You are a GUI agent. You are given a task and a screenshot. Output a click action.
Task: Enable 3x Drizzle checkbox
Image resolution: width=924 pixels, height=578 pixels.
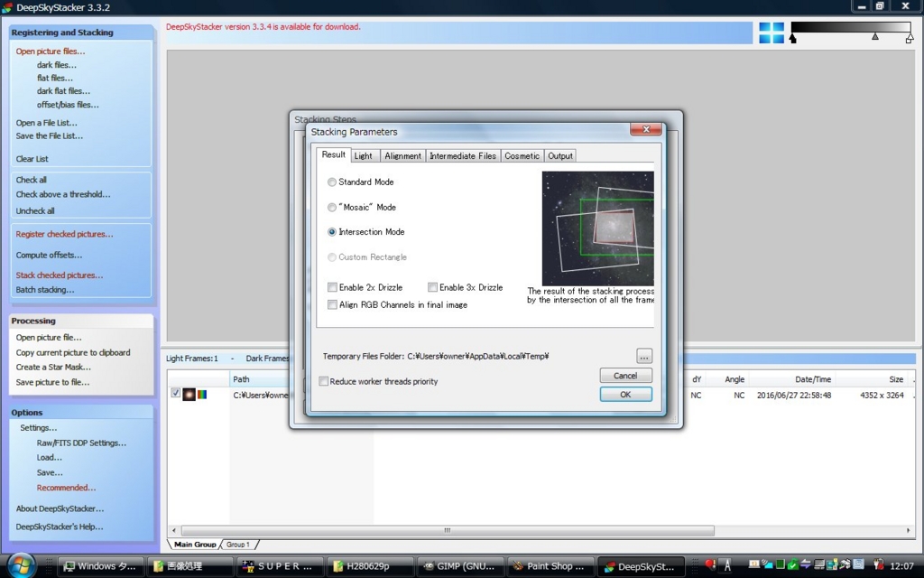click(432, 287)
